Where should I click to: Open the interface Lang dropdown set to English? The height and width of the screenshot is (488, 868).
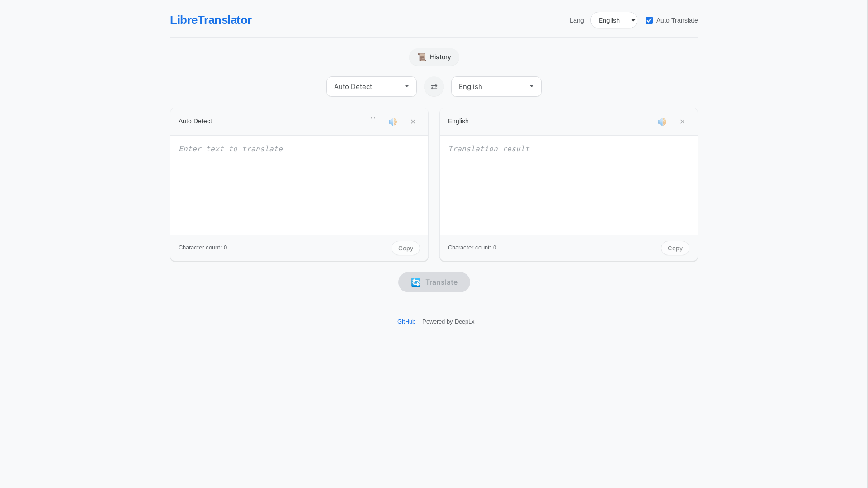[614, 20]
